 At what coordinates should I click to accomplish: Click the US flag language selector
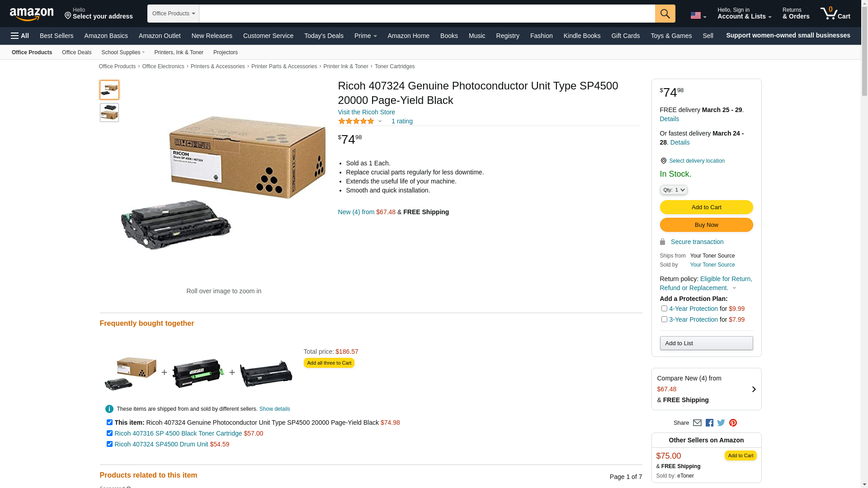click(698, 15)
